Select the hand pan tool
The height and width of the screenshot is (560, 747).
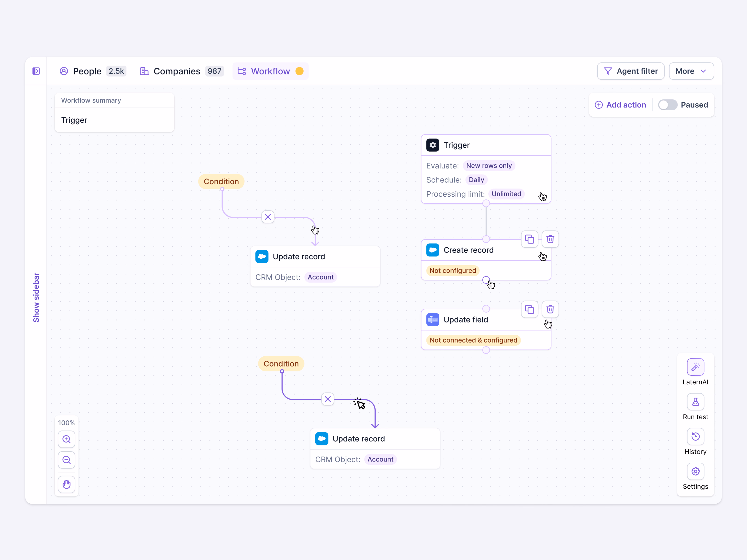pyautogui.click(x=67, y=484)
